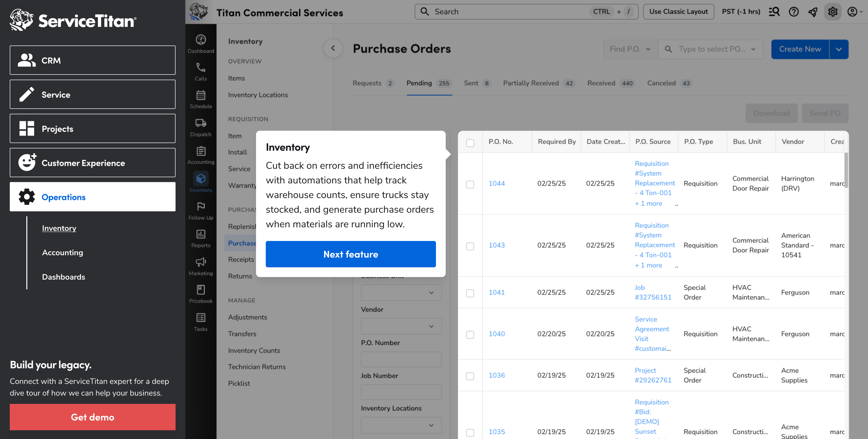Click the help question mark icon
This screenshot has height=439, width=868.
(794, 12)
